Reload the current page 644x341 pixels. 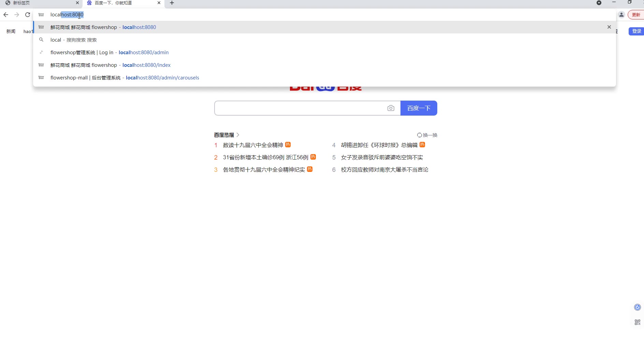(28, 15)
